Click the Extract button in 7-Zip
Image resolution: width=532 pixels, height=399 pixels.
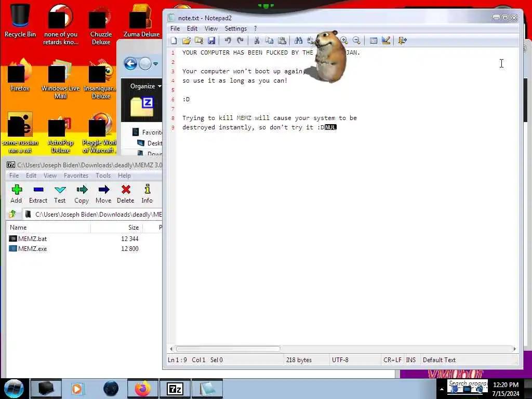[x=38, y=194]
